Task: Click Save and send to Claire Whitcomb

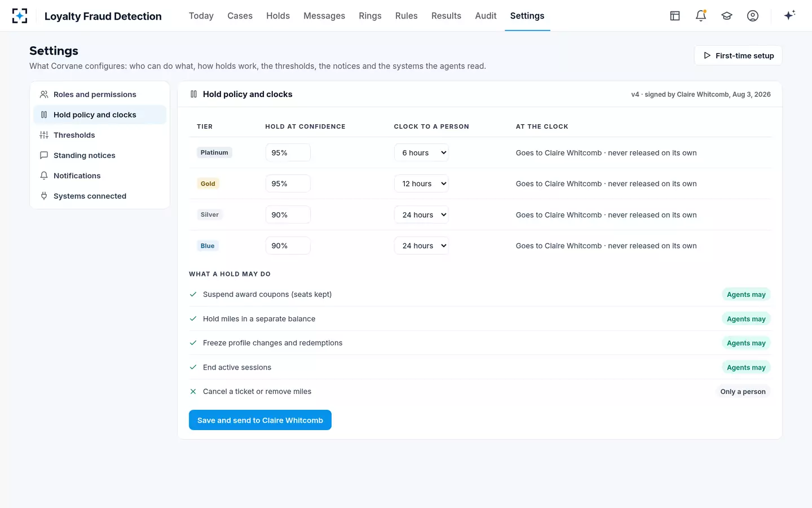Action: coord(260,420)
